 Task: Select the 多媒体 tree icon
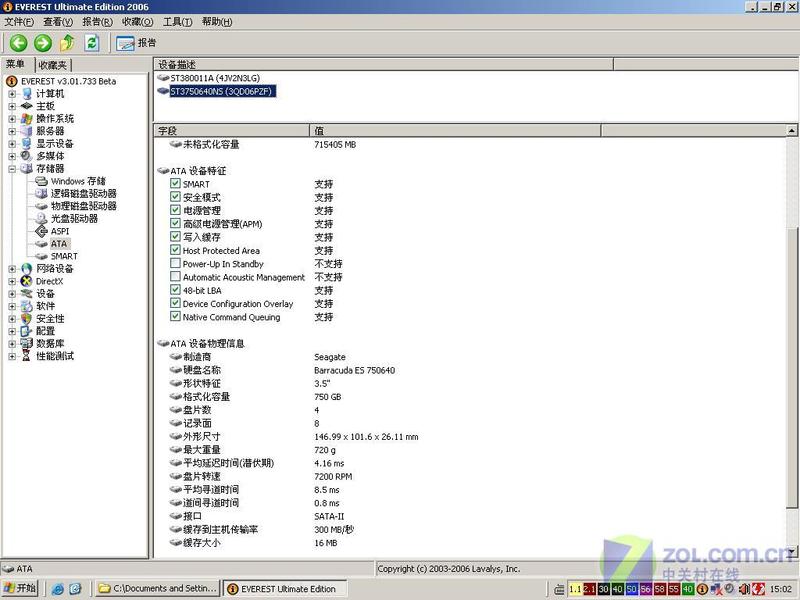[27, 156]
